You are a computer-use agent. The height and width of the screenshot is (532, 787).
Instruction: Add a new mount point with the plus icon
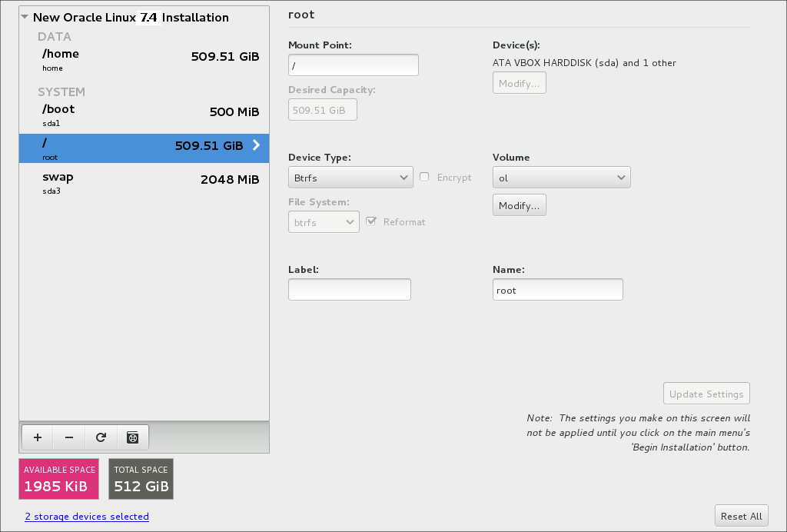(37, 437)
